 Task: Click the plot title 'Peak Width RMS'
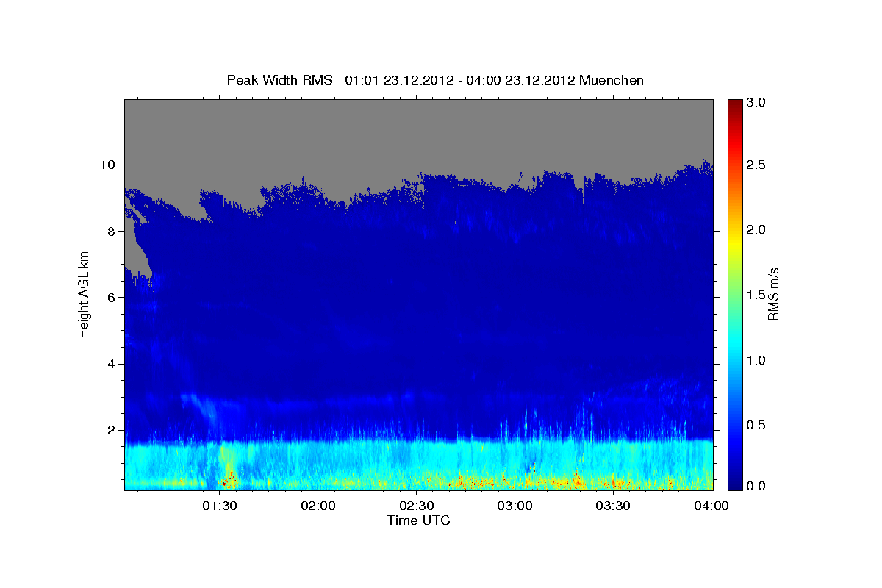[279, 79]
